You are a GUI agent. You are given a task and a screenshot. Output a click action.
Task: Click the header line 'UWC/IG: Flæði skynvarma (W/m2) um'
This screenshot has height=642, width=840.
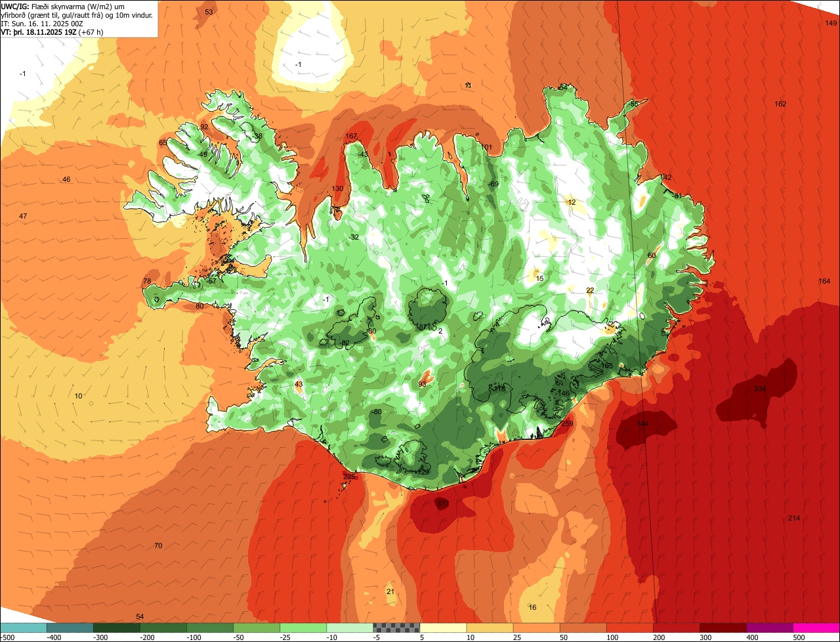point(63,6)
